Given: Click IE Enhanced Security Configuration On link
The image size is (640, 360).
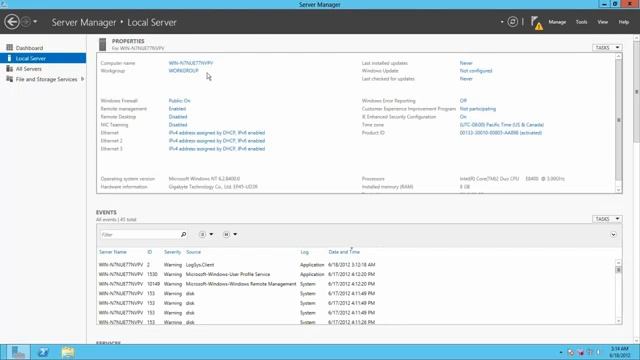Looking at the screenshot, I should click(463, 117).
